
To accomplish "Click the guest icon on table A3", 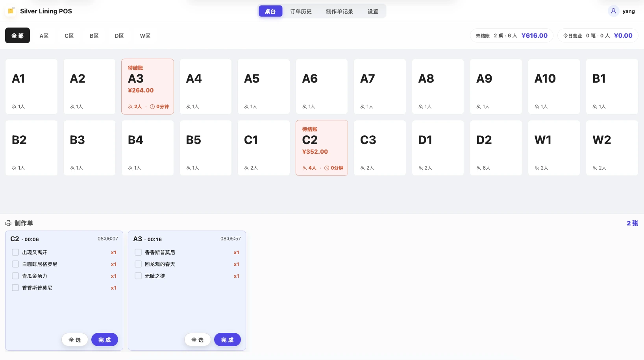I will [130, 107].
